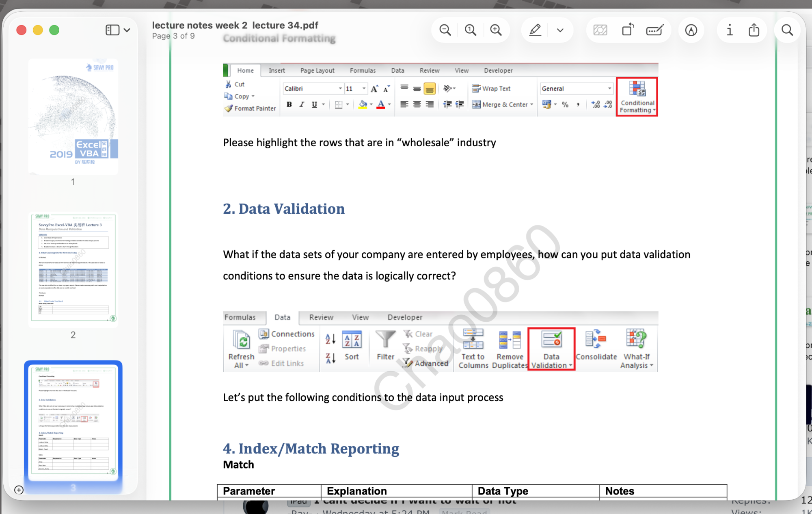Click the redact selection tool icon

click(x=600, y=30)
